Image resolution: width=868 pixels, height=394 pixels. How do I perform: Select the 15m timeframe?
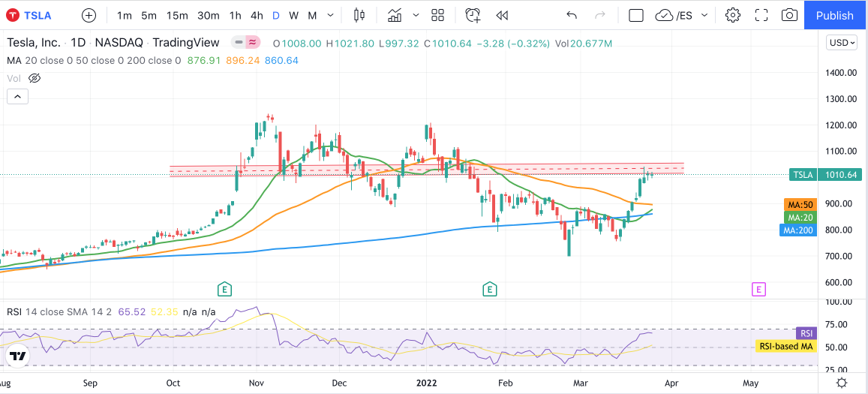click(x=177, y=16)
